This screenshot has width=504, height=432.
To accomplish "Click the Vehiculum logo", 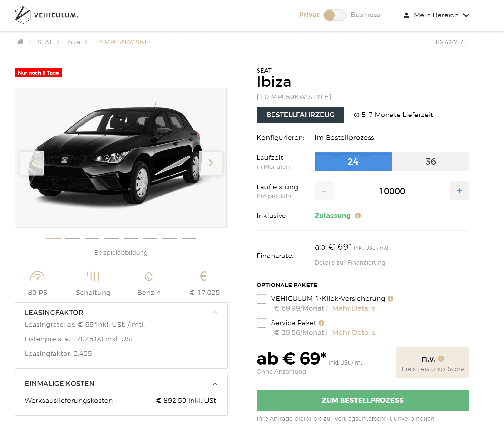I will (x=47, y=15).
